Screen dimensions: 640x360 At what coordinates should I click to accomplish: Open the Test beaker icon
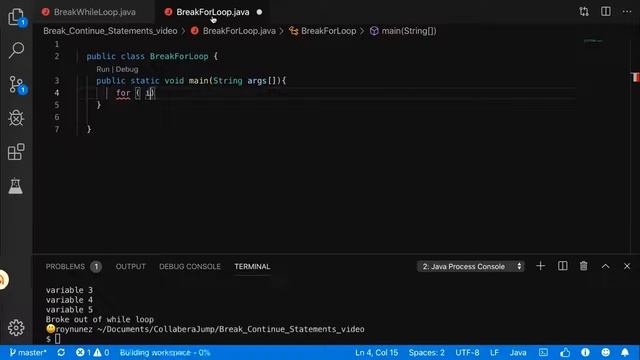click(16, 186)
